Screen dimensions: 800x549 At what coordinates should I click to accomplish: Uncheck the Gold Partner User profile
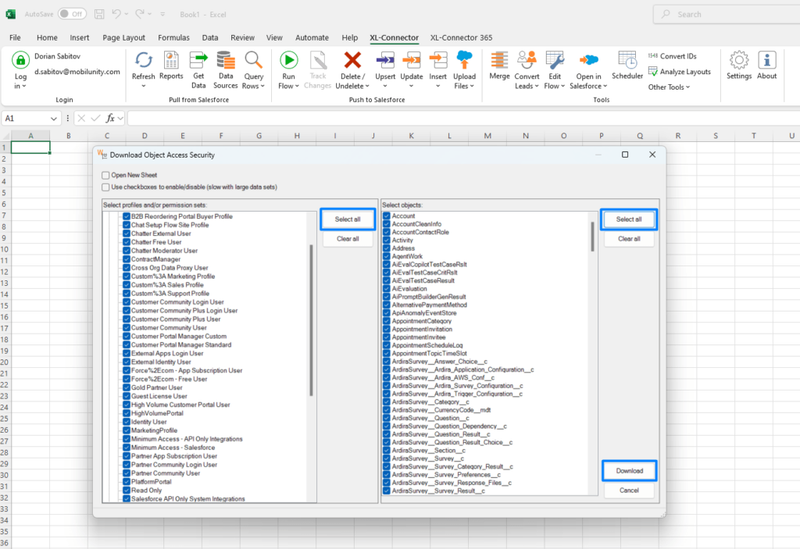pos(127,387)
